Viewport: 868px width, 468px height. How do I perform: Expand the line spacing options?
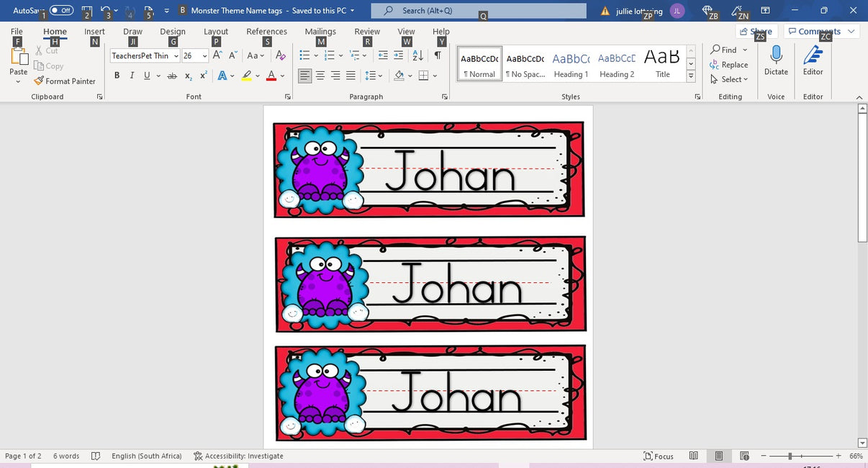(x=380, y=75)
